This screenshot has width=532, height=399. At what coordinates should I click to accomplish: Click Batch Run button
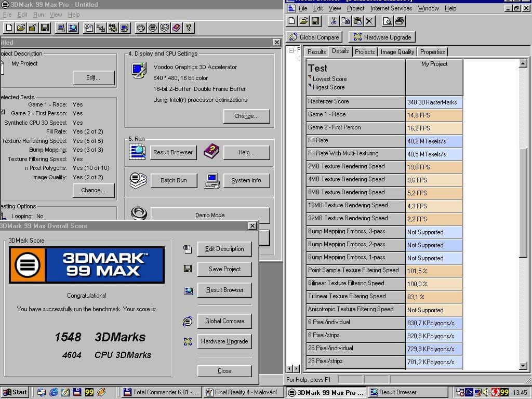(x=174, y=180)
